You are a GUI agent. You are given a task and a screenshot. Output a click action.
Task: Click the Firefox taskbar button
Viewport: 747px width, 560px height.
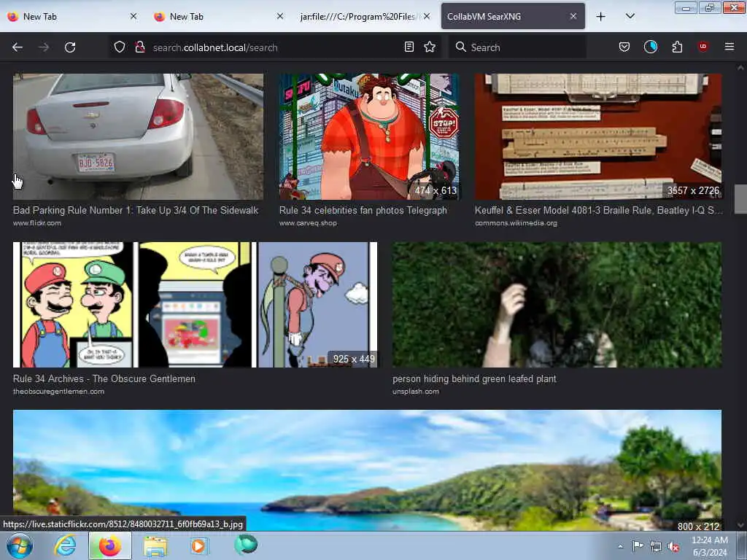[110, 545]
